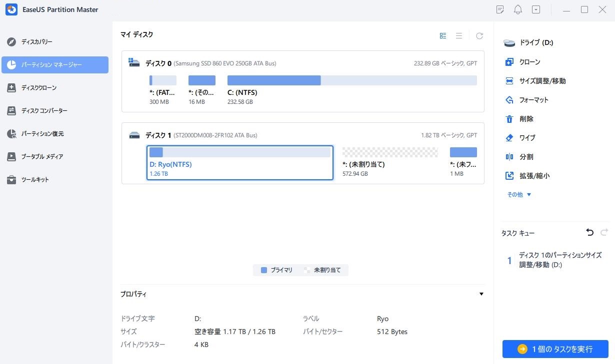Switch to graphical disk view
This screenshot has width=615, height=364.
pos(443,36)
